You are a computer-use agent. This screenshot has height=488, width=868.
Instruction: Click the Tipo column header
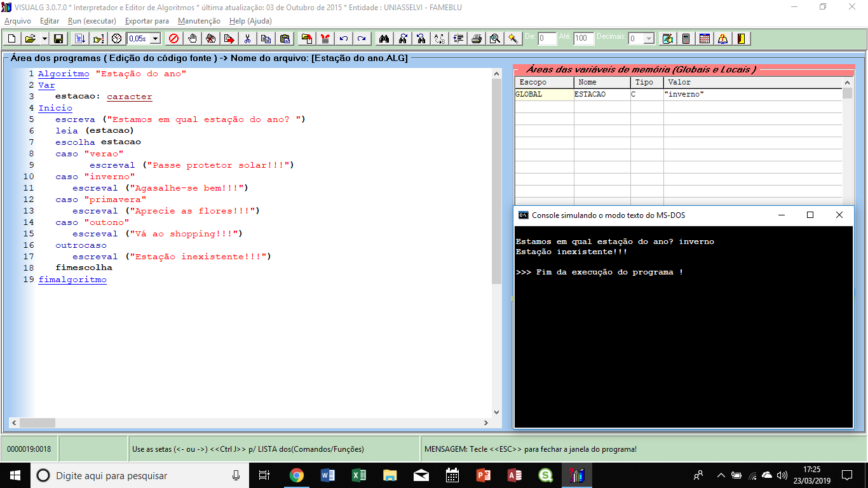click(647, 83)
